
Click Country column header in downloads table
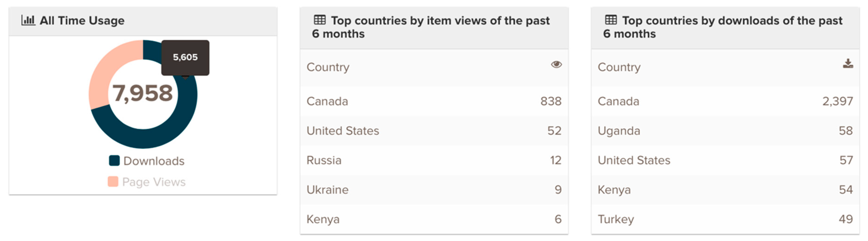(619, 67)
